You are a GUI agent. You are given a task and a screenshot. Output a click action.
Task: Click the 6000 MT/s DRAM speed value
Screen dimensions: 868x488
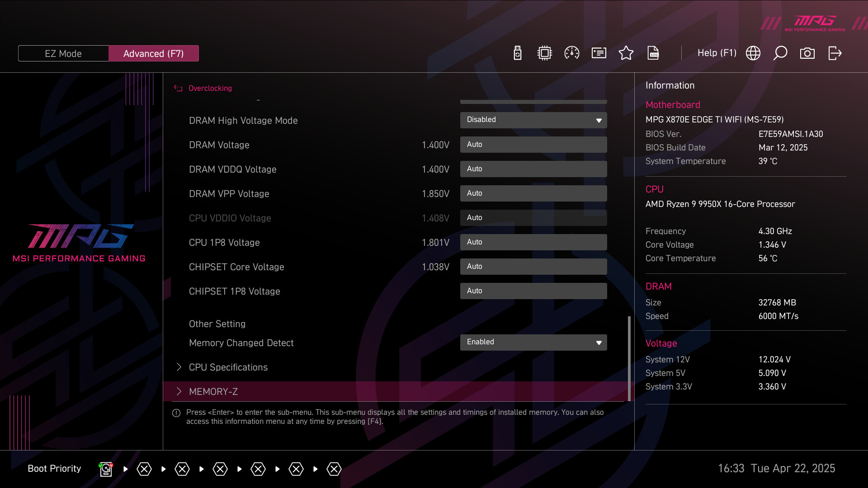pyautogui.click(x=778, y=316)
